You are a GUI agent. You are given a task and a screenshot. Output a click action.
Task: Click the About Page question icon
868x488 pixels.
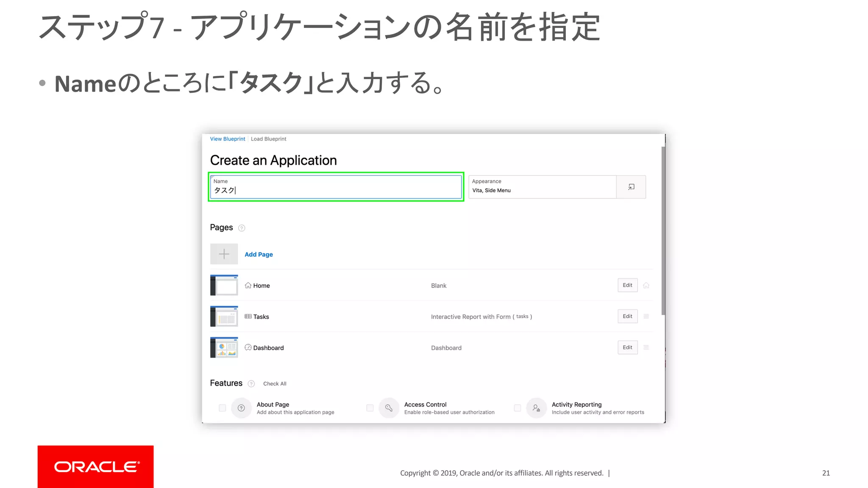pos(241,408)
